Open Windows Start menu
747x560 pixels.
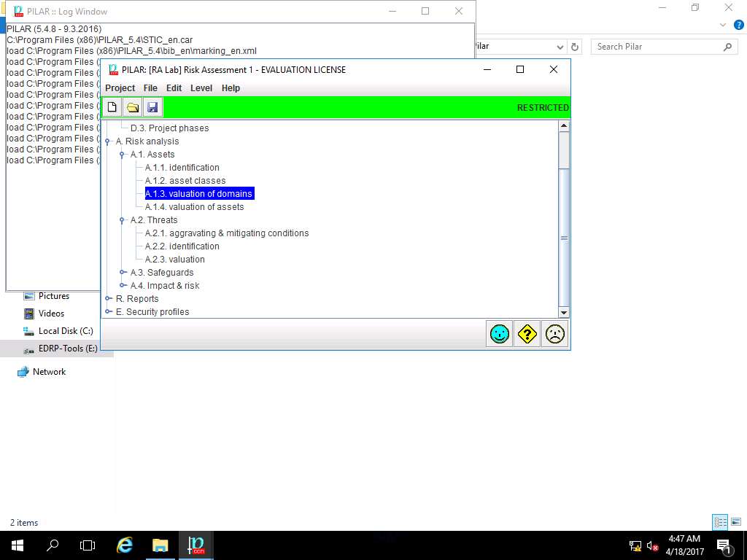(18, 545)
